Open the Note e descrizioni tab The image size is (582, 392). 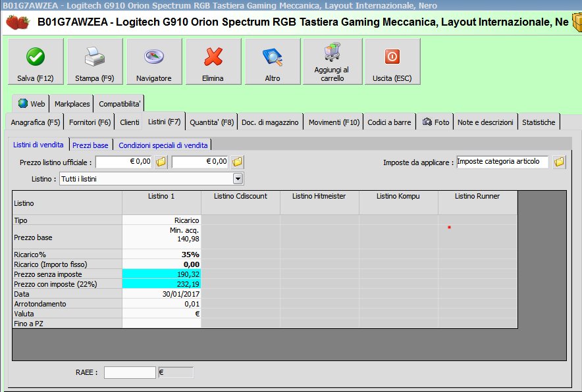(x=485, y=122)
